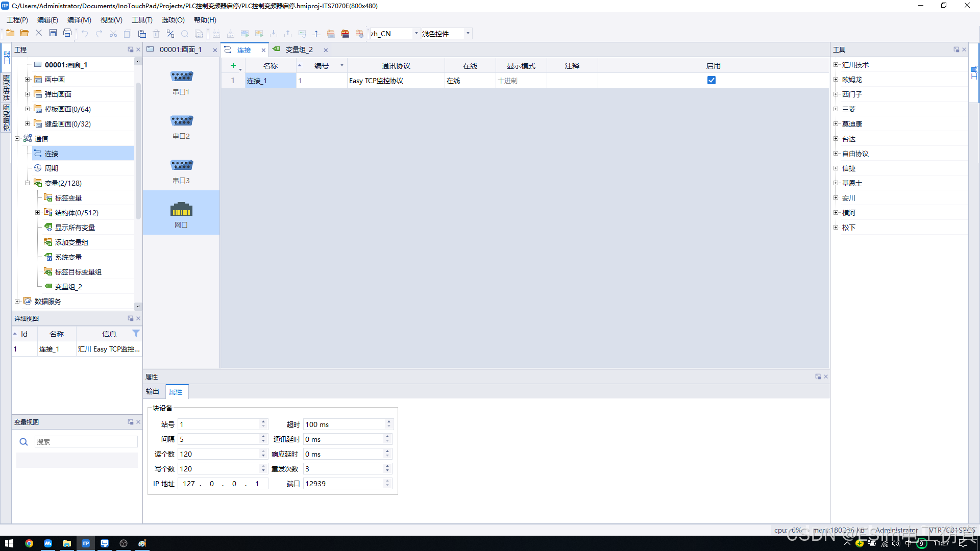Expand the 西门子 tool category
This screenshot has height=551, width=980.
[836, 94]
